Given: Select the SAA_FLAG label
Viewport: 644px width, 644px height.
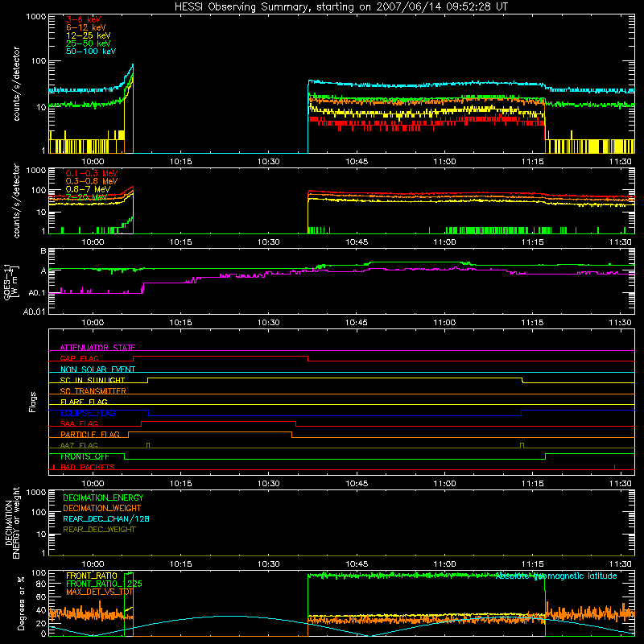Looking at the screenshot, I should (79, 423).
